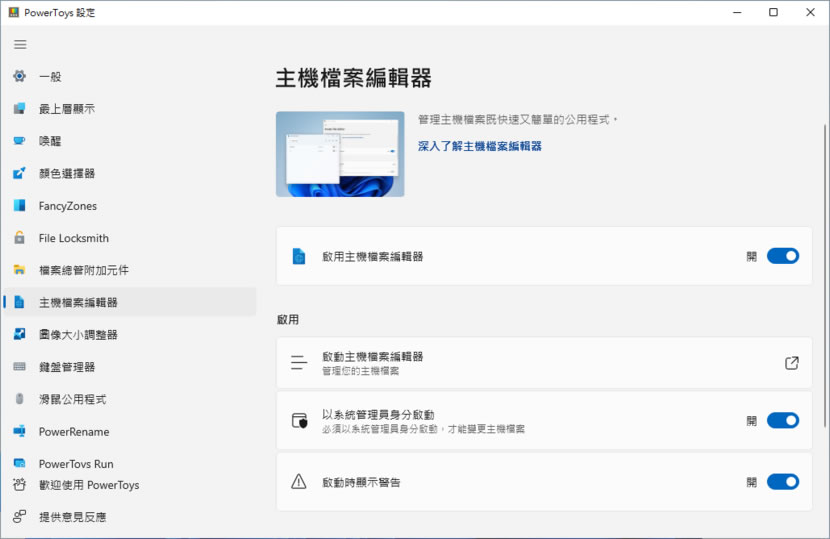Image resolution: width=830 pixels, height=539 pixels.
Task: Select the 最上層顯示 sidebar icon
Action: click(x=19, y=109)
